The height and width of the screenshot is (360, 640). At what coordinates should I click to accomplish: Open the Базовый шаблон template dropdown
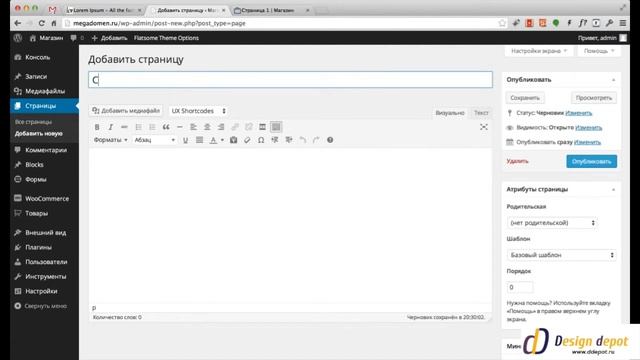tap(562, 255)
